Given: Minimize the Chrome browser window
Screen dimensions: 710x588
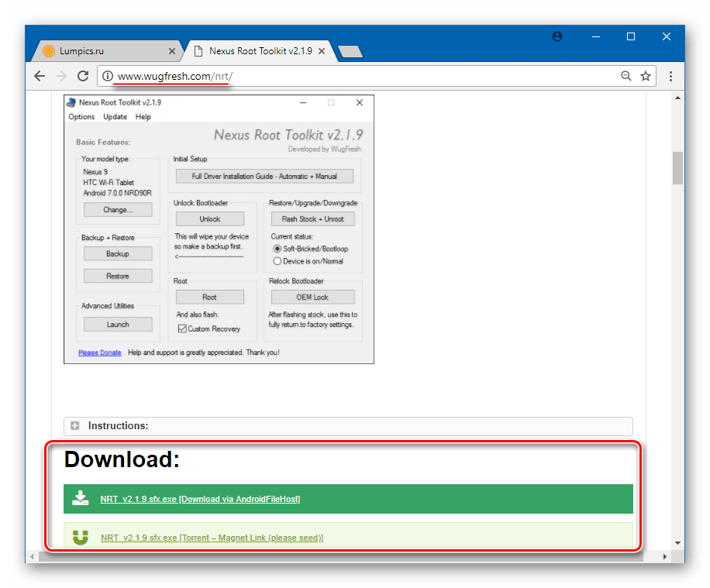Looking at the screenshot, I should click(596, 36).
